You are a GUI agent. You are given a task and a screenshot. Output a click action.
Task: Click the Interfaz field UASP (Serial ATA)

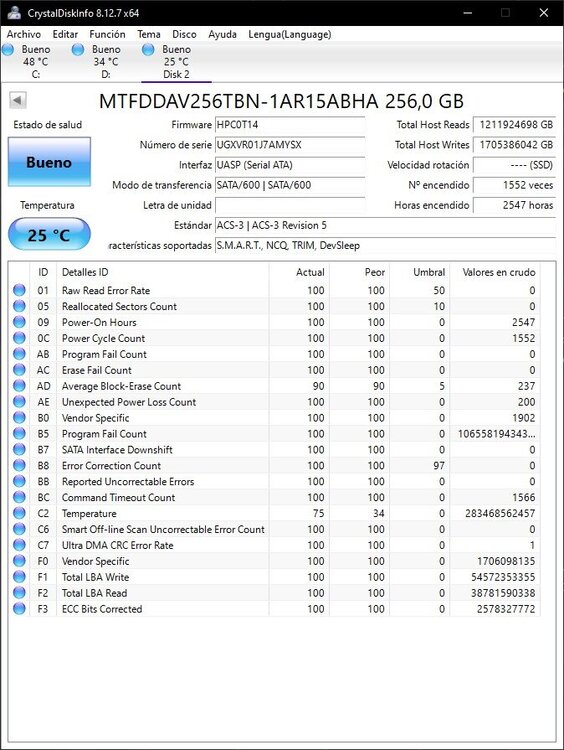(290, 165)
